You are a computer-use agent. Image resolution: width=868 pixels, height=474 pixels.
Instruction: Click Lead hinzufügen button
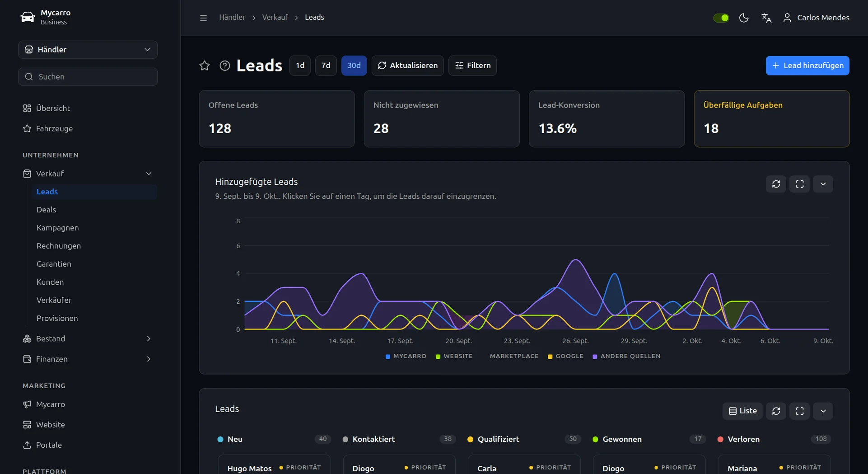click(807, 66)
